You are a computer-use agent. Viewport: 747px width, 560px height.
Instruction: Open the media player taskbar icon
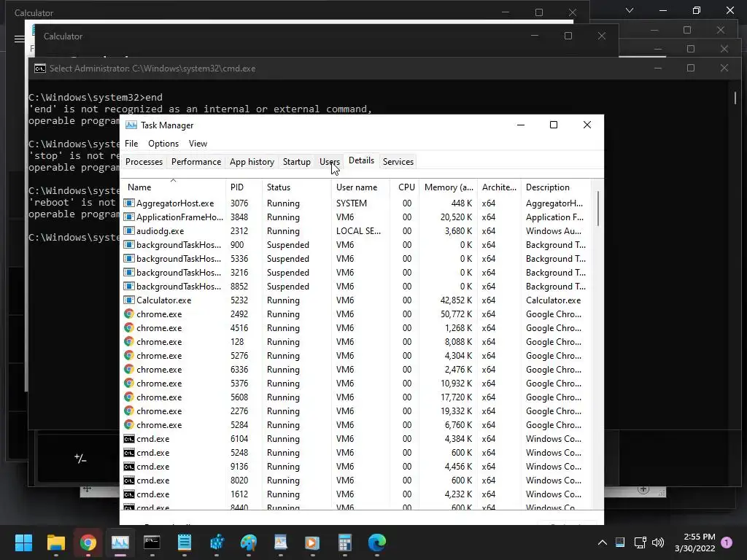pos(312,542)
